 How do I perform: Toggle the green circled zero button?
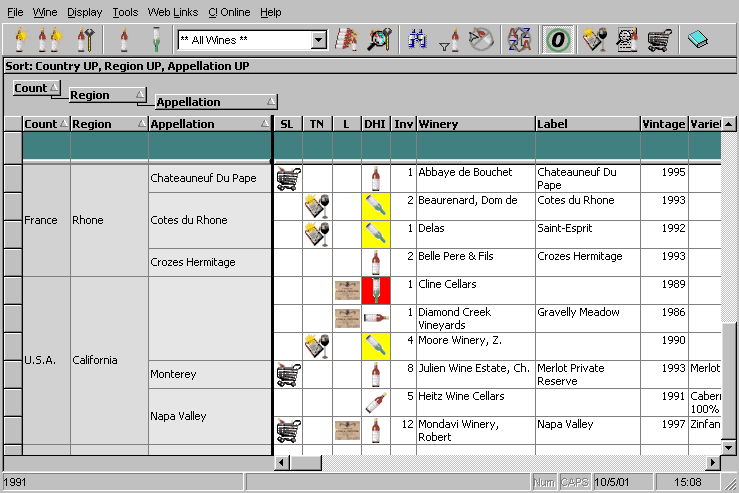[558, 40]
